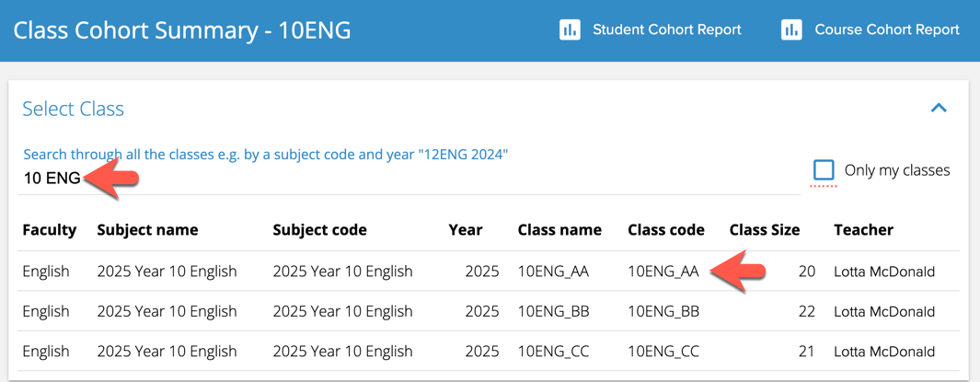Sort by the Subject name column header
This screenshot has width=980, height=382.
(147, 230)
